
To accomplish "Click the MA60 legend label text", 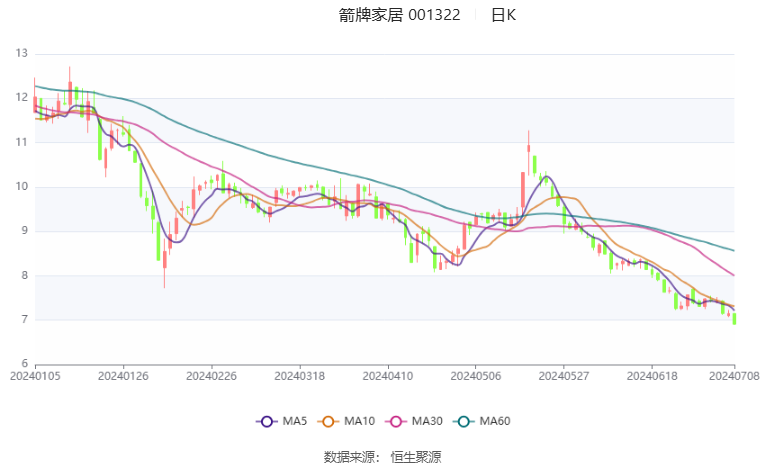I will tap(495, 421).
